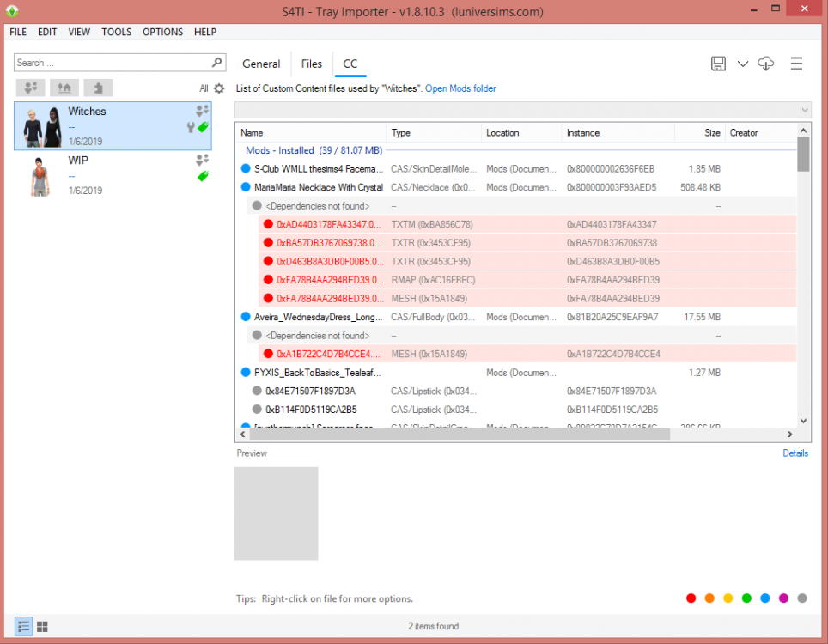Click vertical scrollbar down arrow
Viewport: 828px width, 644px height.
click(803, 421)
